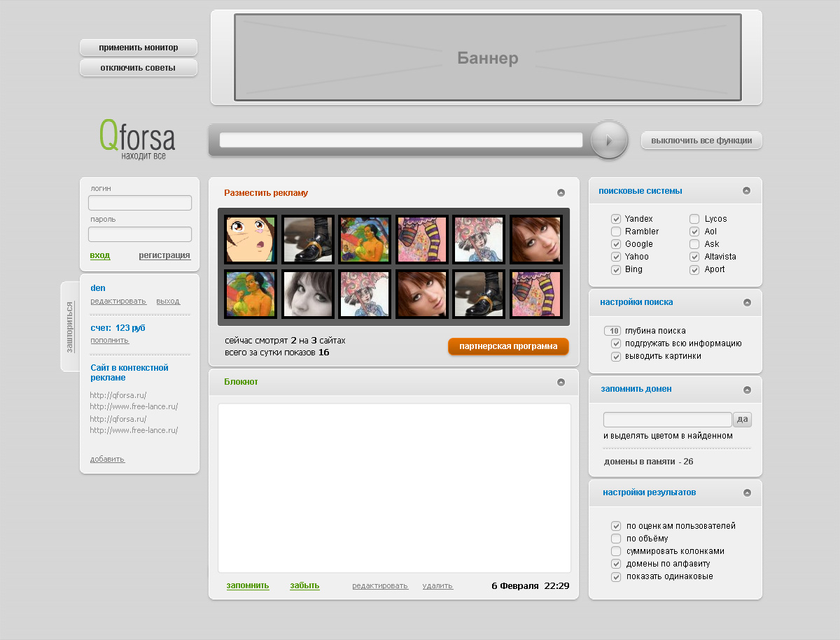Screen dimensions: 840x640
Task: Toggle the Yahoo checkbox
Action: point(616,257)
